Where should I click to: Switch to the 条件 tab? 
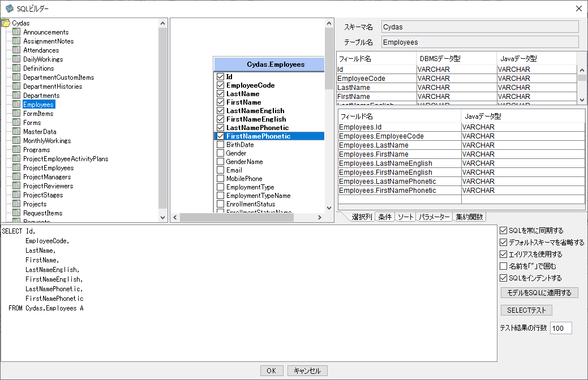click(x=385, y=217)
